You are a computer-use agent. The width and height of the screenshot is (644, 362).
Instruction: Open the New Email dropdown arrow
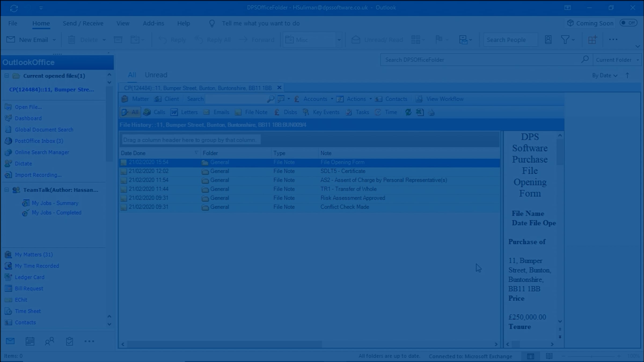(x=54, y=40)
